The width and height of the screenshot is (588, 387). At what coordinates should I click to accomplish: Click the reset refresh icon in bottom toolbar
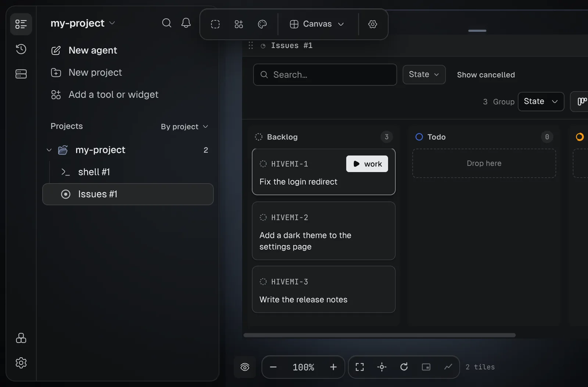tap(404, 367)
